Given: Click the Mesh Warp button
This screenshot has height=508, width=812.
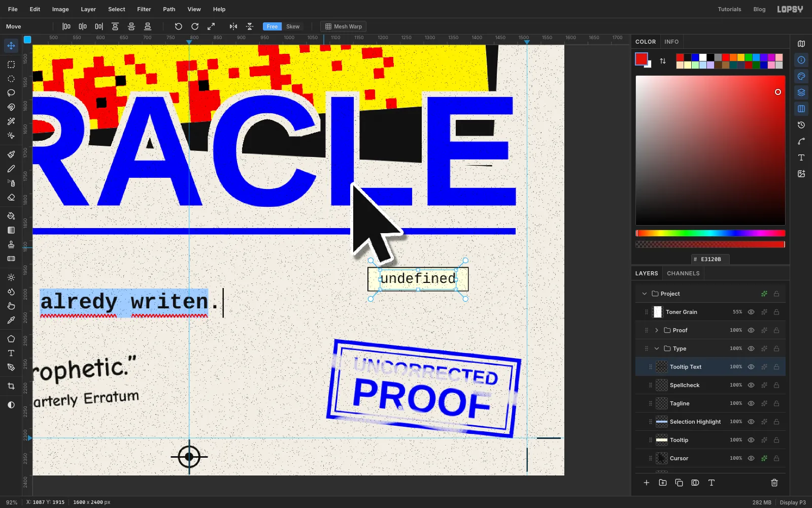Looking at the screenshot, I should (344, 26).
